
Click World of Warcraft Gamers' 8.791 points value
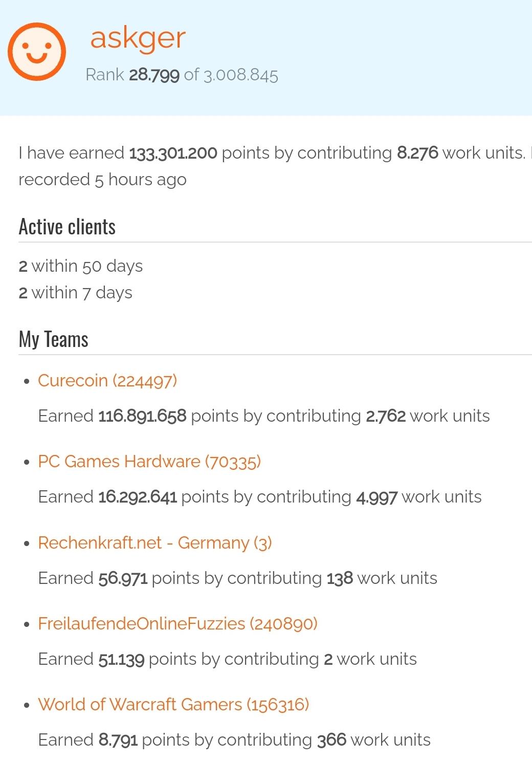(x=118, y=740)
